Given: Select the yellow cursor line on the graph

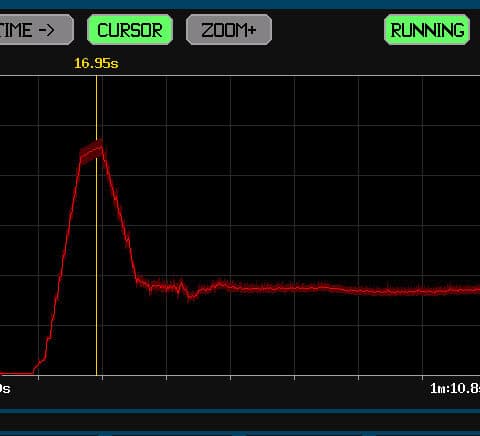Looking at the screenshot, I should coord(97,225).
